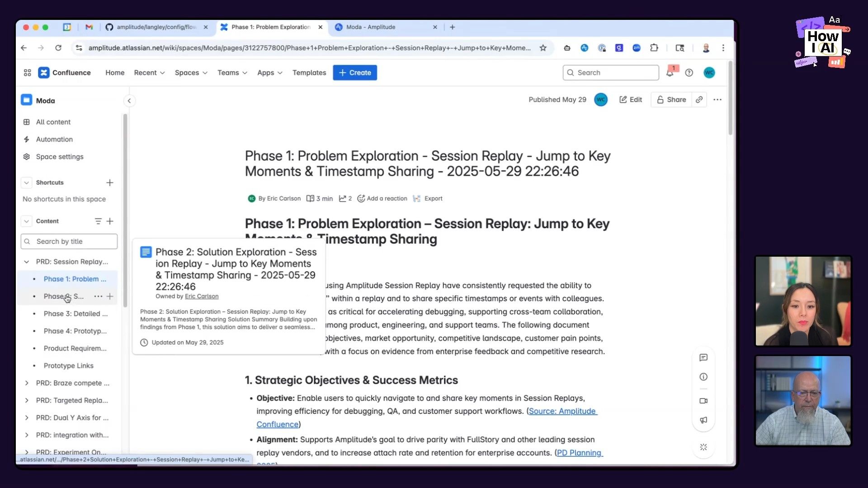
Task: Click the Moda space icon
Action: click(27, 100)
